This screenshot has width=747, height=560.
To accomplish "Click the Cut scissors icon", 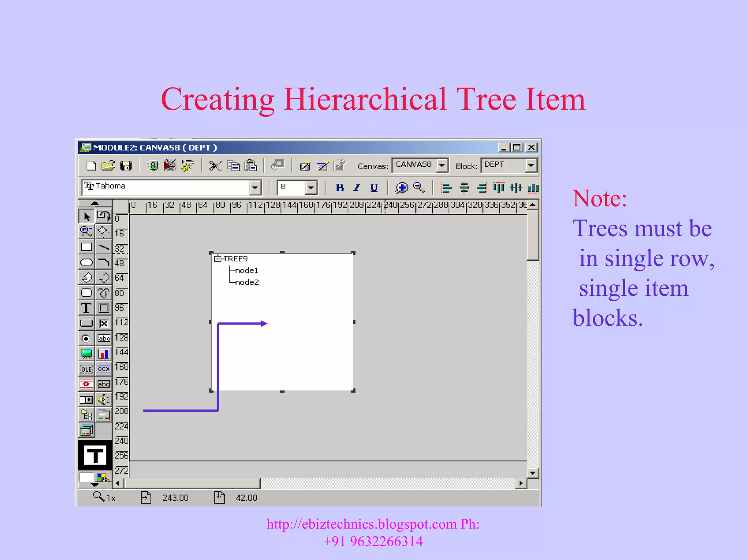I will click(x=215, y=166).
